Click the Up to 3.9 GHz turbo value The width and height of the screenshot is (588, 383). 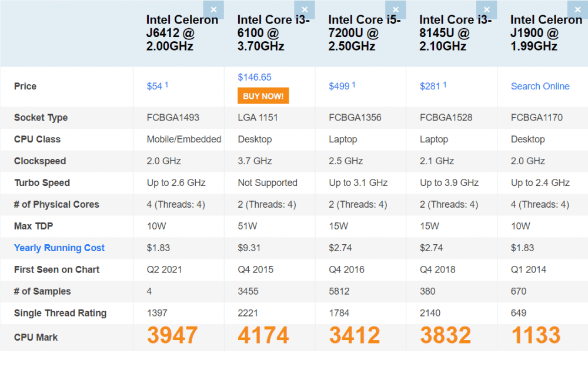449,183
